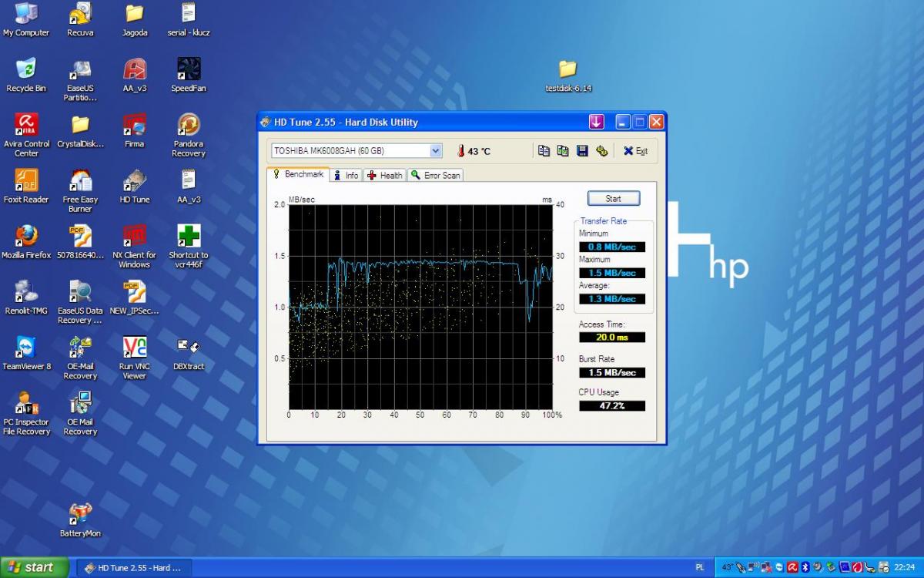Open the TOSHIBA MK6008GAH drive dropdown
Screen dimensions: 924x578
pos(357,151)
